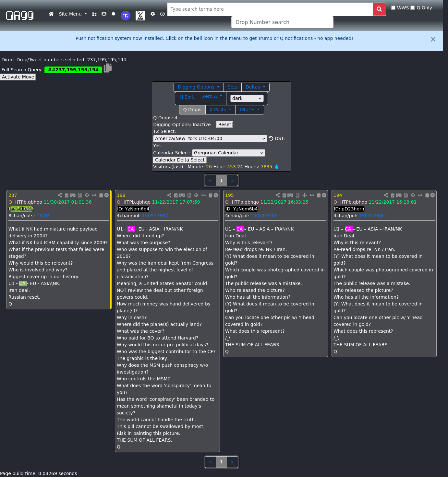Screen dimensions: 448x477
Task: Click the red search magnifier button
Action: point(379,9)
